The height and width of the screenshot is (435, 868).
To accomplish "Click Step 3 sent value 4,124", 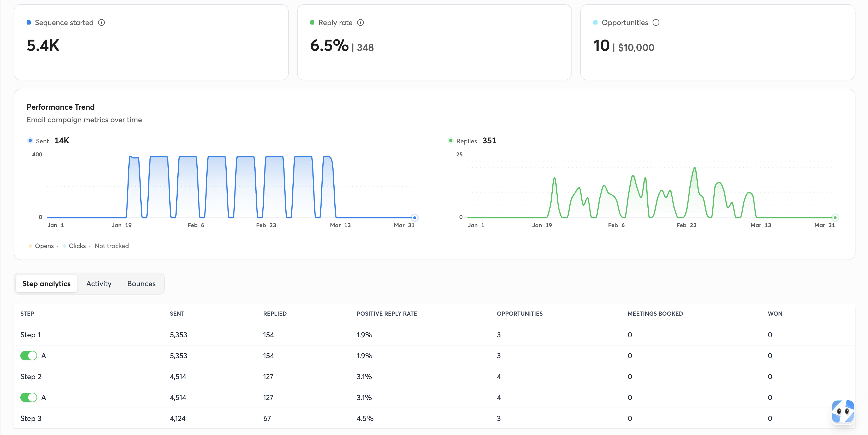I will (x=178, y=419).
